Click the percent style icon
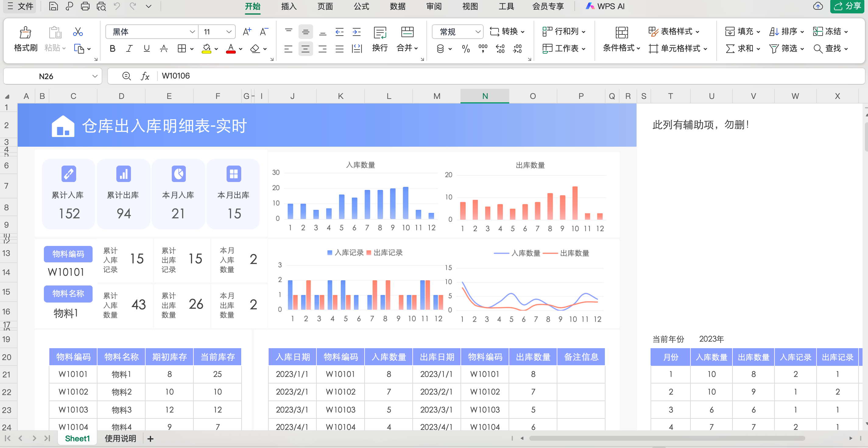The width and height of the screenshot is (868, 448). click(x=466, y=49)
